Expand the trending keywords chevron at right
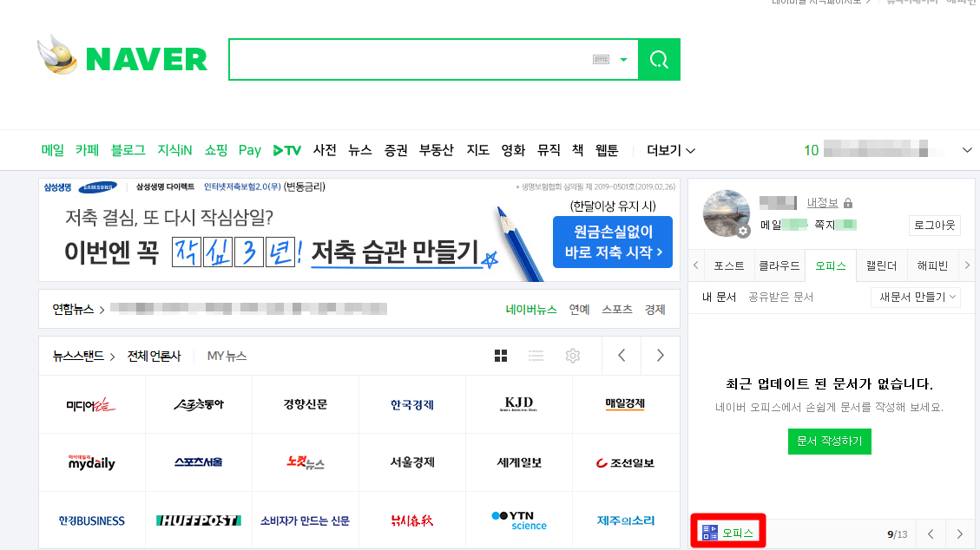The height and width of the screenshot is (550, 980). (x=967, y=150)
